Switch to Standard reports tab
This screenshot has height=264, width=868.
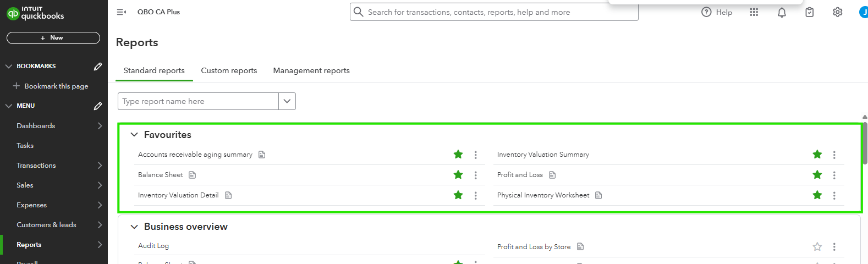154,70
